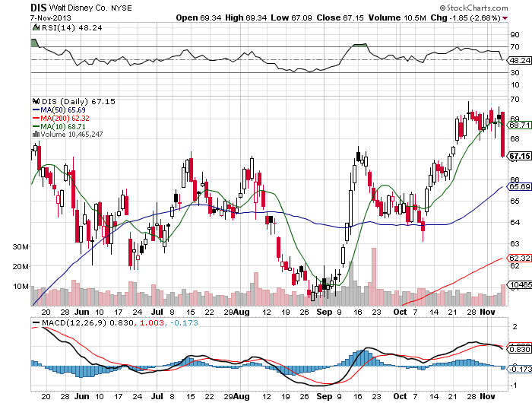Click the tallest pink volume bar in September

click(x=374, y=277)
